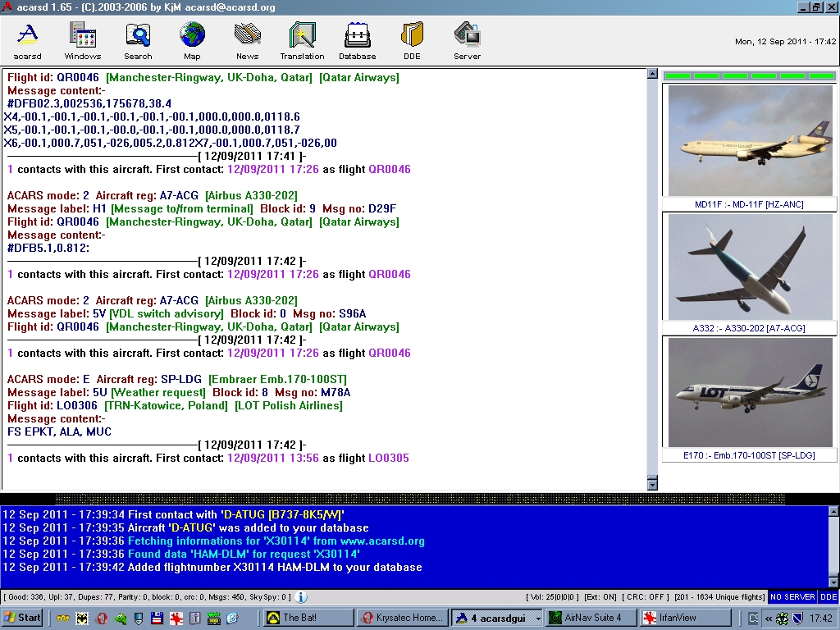Click first contact time '12/09/2011 13:56'

pyautogui.click(x=273, y=458)
